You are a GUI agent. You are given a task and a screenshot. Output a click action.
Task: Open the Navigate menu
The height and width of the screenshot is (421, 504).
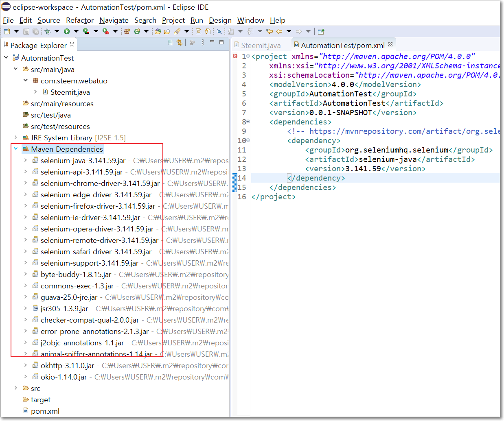pyautogui.click(x=114, y=20)
